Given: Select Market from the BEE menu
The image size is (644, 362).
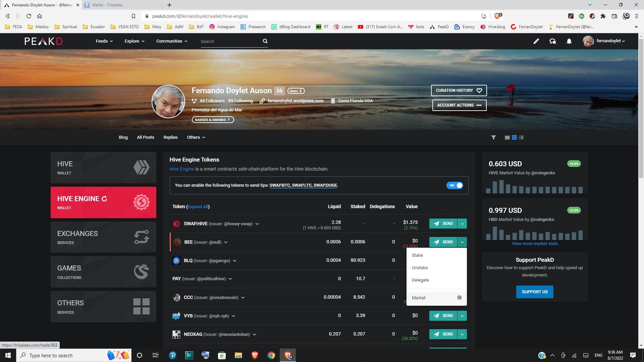Looking at the screenshot, I should click(x=437, y=298).
